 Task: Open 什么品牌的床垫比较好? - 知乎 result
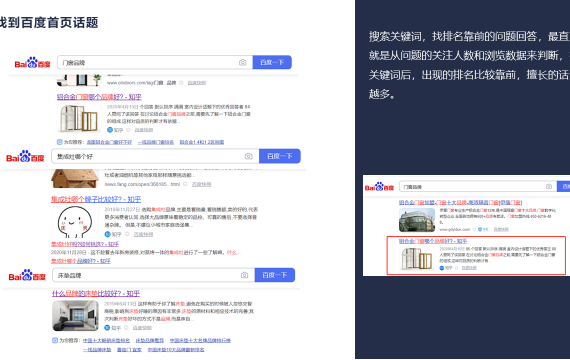(x=96, y=293)
